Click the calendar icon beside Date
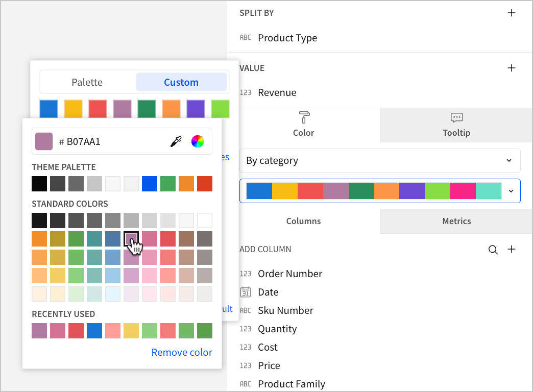Viewport: 533px width, 392px height. tap(246, 292)
